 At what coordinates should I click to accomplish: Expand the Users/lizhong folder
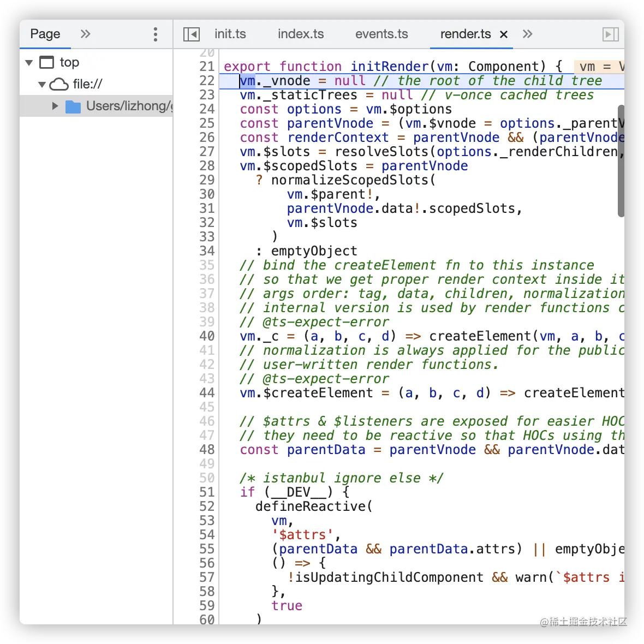(55, 106)
